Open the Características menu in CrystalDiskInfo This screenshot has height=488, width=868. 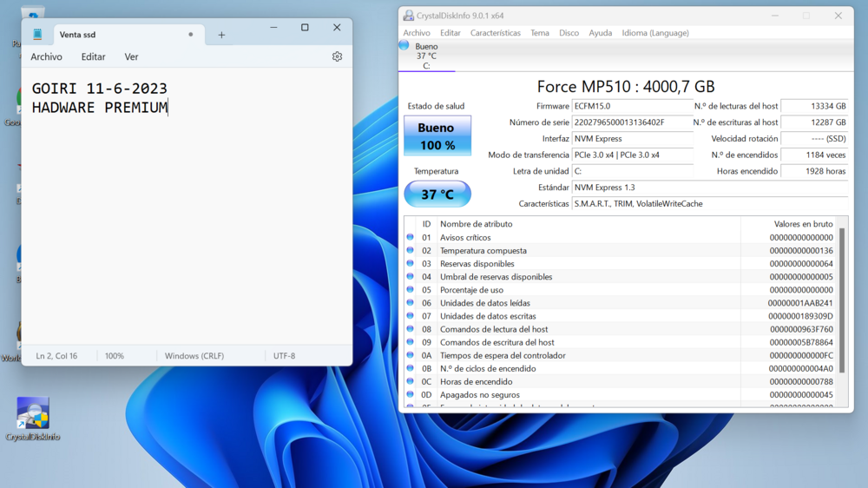click(x=496, y=33)
